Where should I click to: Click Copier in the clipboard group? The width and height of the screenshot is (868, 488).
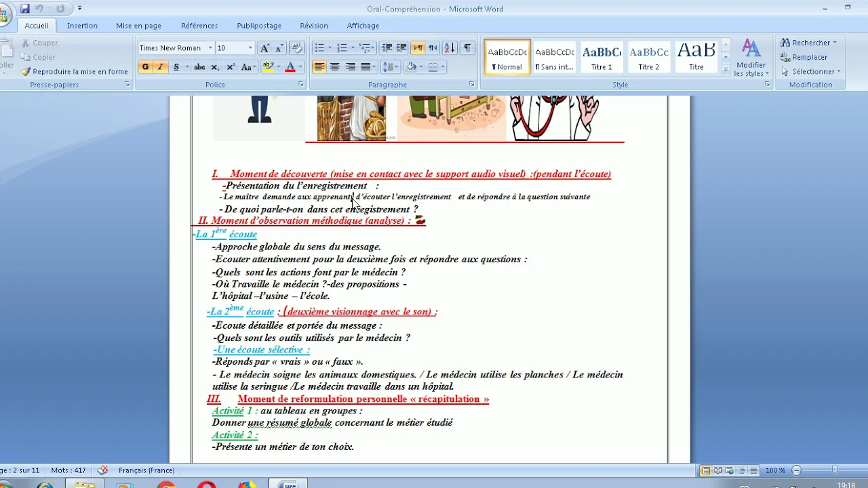pos(38,58)
